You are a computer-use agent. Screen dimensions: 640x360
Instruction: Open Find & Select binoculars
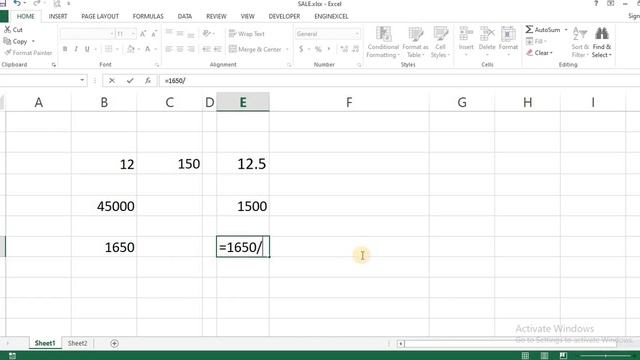tap(602, 42)
